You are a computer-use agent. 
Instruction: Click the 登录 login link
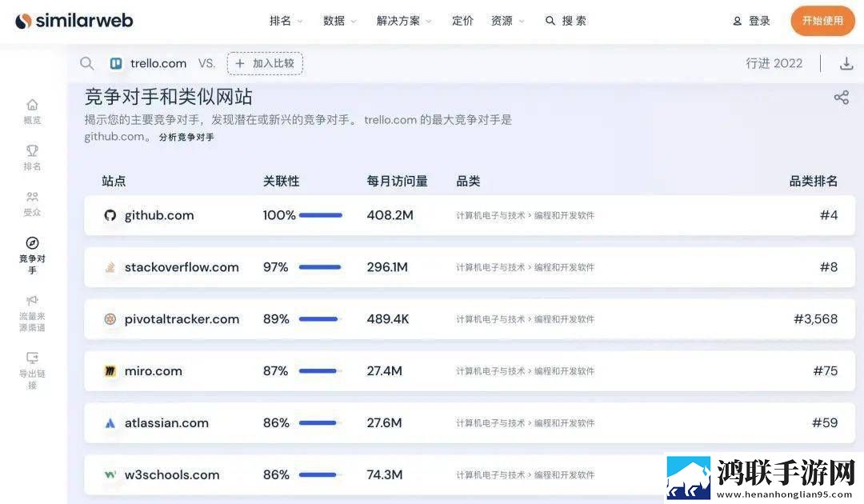coord(759,21)
